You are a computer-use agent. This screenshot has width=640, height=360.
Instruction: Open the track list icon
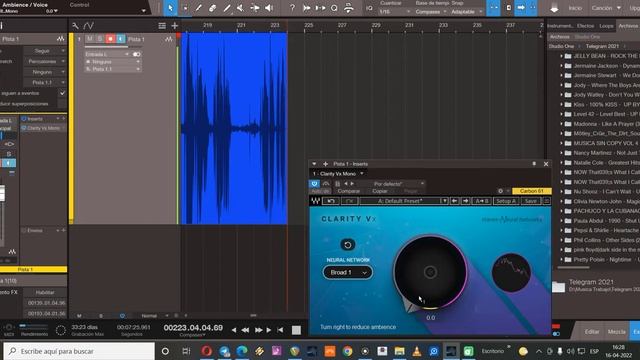click(162, 26)
